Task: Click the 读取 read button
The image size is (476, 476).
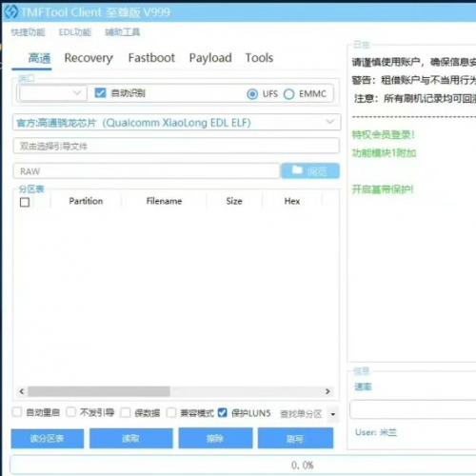Action: [x=131, y=439]
